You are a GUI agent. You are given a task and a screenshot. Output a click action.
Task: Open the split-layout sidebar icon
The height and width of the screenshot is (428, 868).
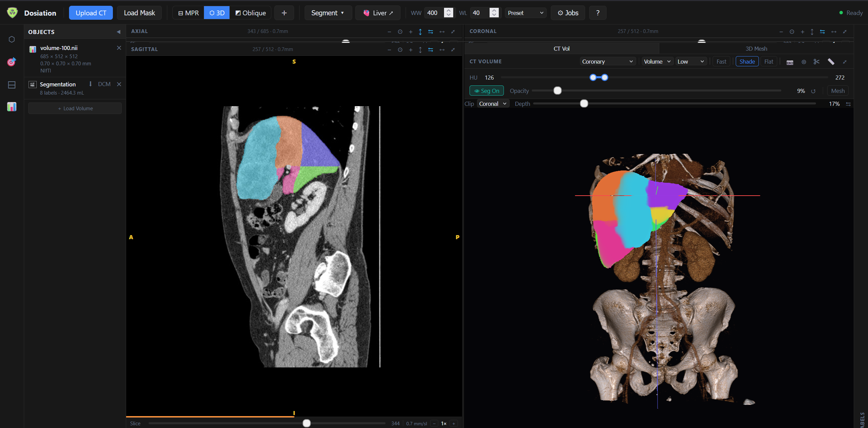click(12, 85)
